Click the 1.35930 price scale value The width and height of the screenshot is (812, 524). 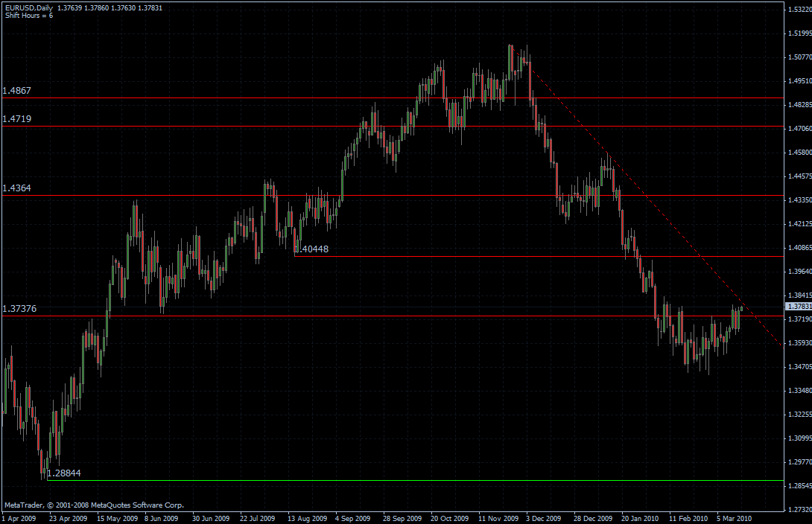800,343
